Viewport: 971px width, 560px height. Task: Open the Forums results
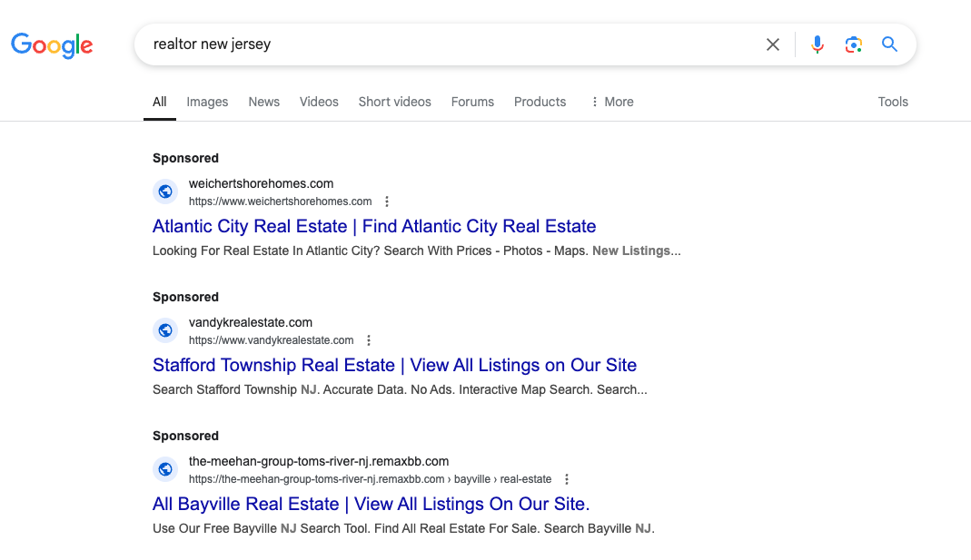[x=472, y=102]
